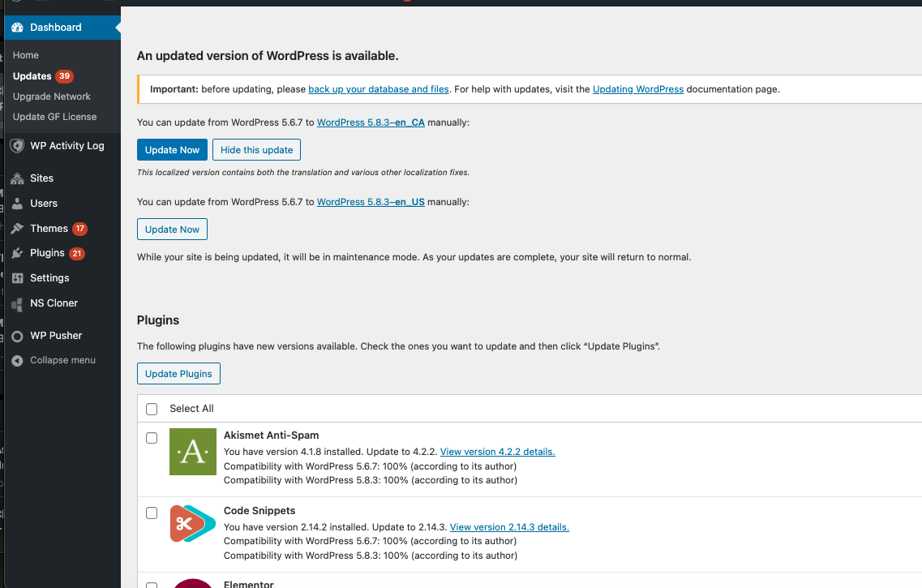
Task: Open 'back up your database and files' link
Action: 379,89
